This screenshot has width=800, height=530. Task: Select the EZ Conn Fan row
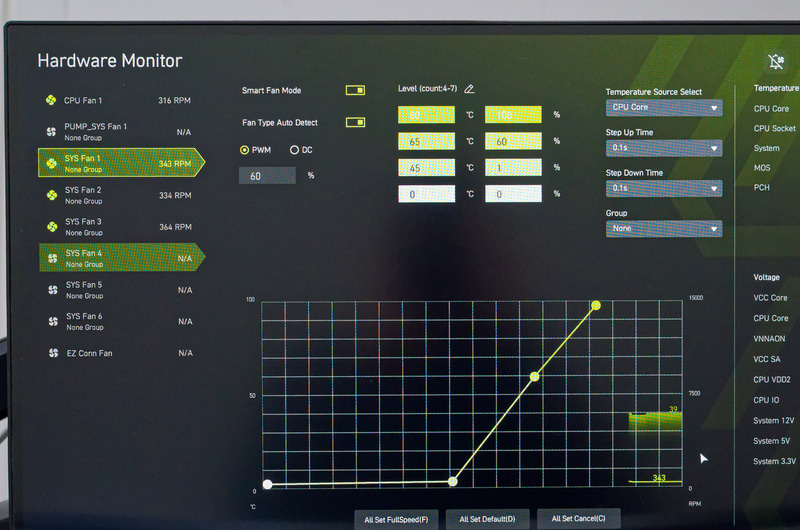tap(123, 352)
